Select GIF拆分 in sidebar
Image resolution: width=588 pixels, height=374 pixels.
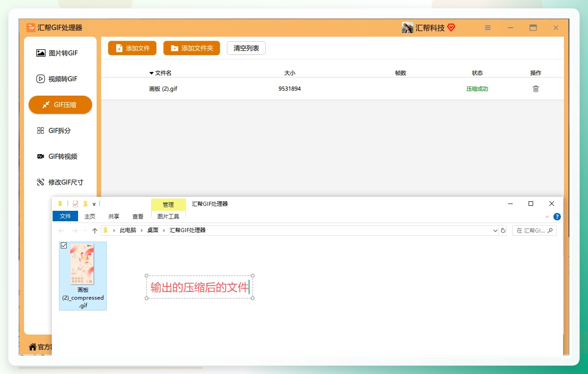[60, 131]
